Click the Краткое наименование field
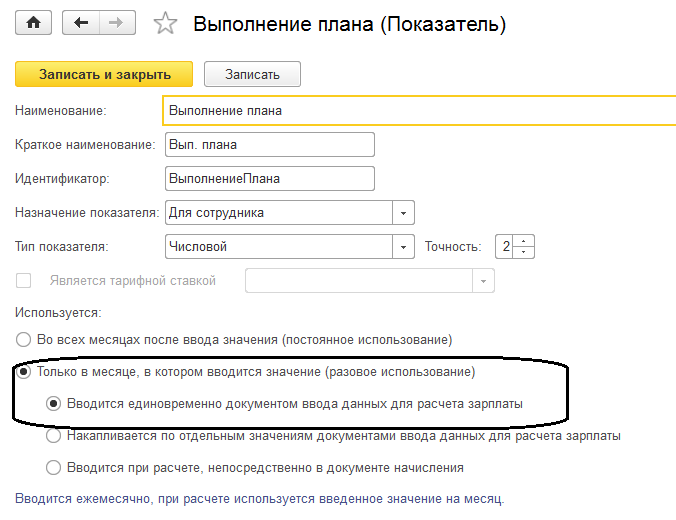676x520 pixels. 268,145
